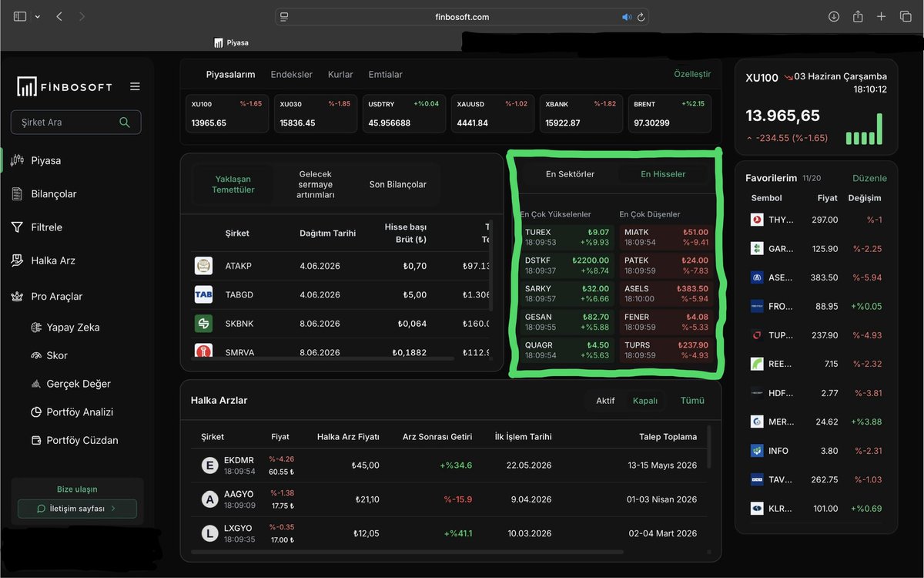
Task: Open the XU100 market card
Action: [227, 113]
